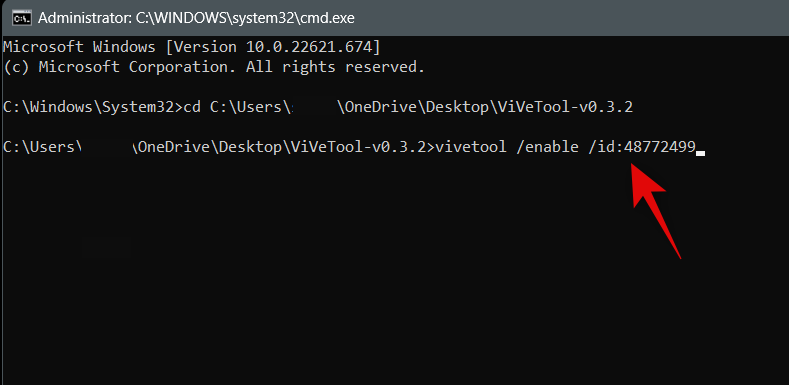Open the cmd.exe system menu icon

click(x=21, y=19)
